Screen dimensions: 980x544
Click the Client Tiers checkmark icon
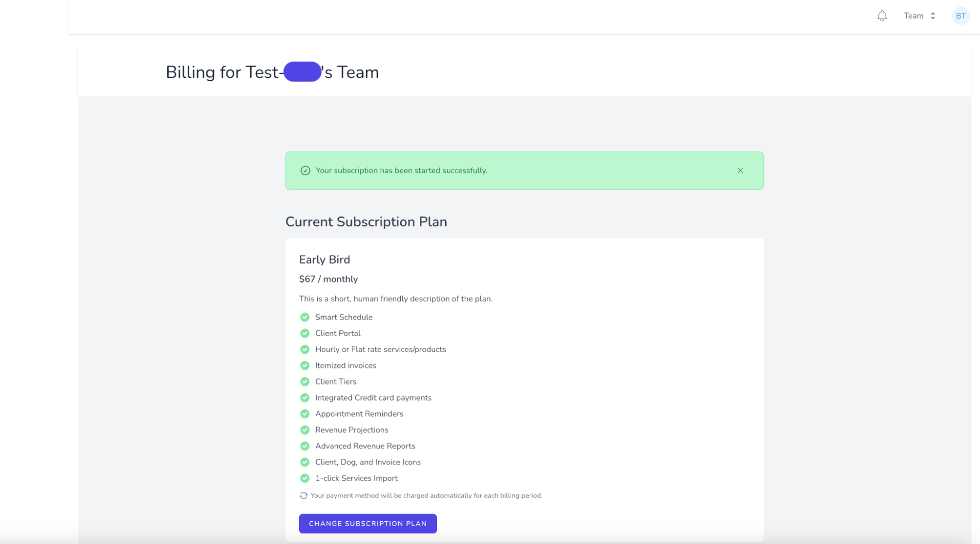click(305, 382)
